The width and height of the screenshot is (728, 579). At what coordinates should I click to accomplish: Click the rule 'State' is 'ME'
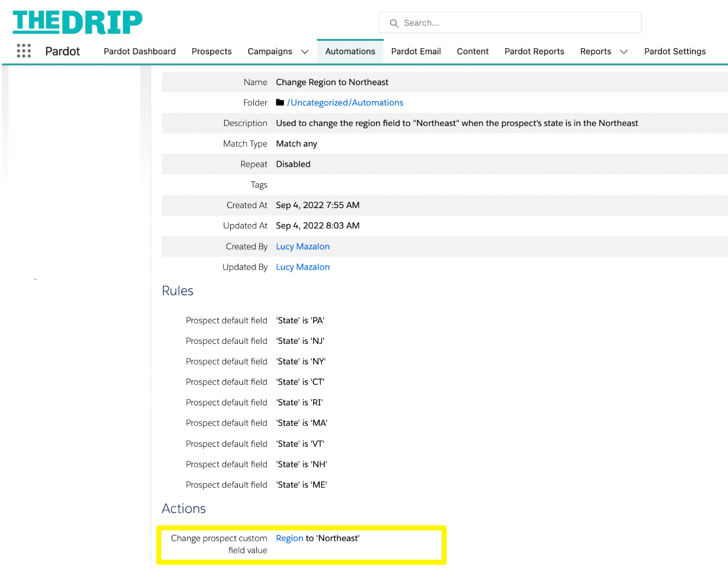[301, 485]
